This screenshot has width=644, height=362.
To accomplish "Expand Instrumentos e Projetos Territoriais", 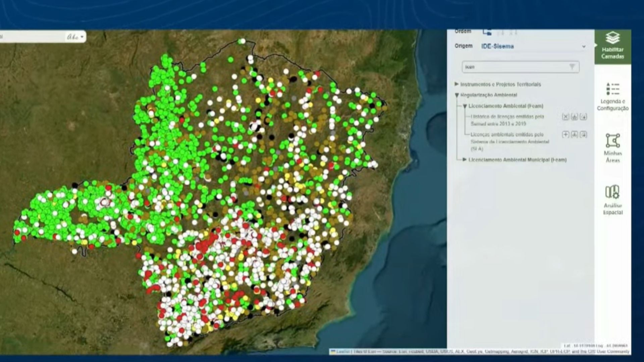I will coord(457,84).
